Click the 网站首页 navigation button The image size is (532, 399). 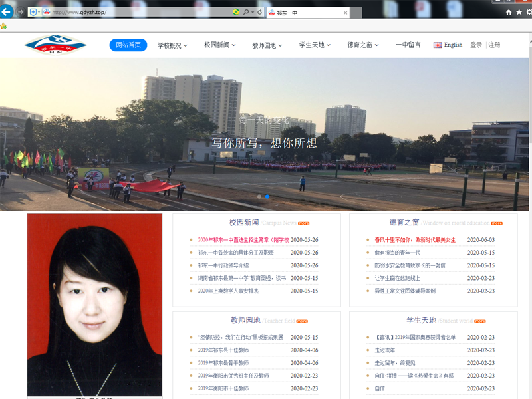point(128,45)
